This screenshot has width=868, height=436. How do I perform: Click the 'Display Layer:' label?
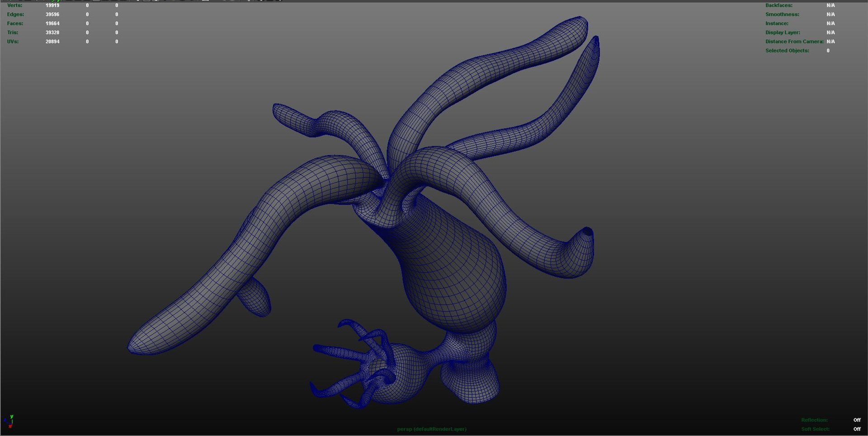[783, 33]
